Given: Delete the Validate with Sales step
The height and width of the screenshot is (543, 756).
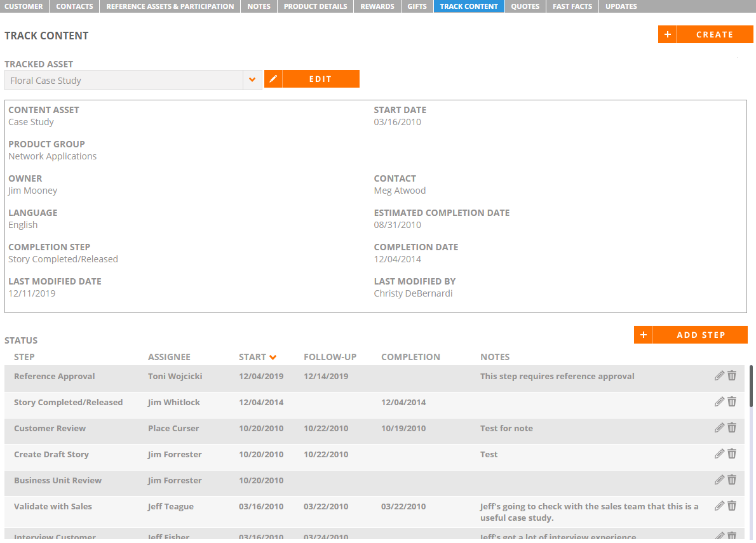Looking at the screenshot, I should [x=732, y=506].
